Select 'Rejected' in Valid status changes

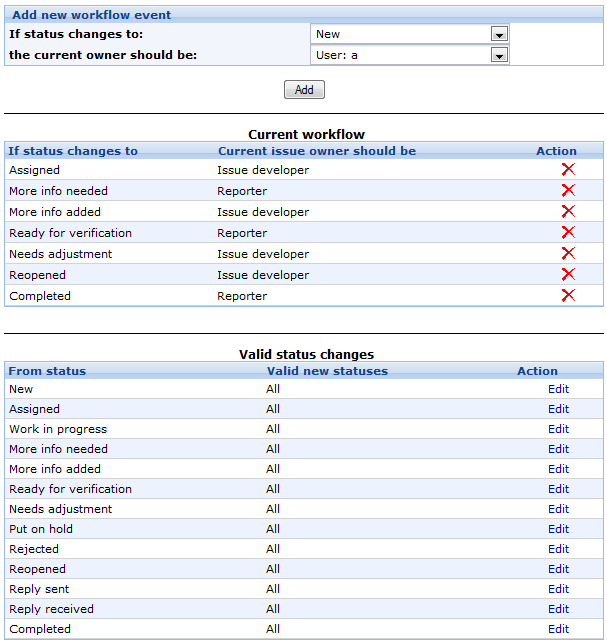tap(34, 549)
